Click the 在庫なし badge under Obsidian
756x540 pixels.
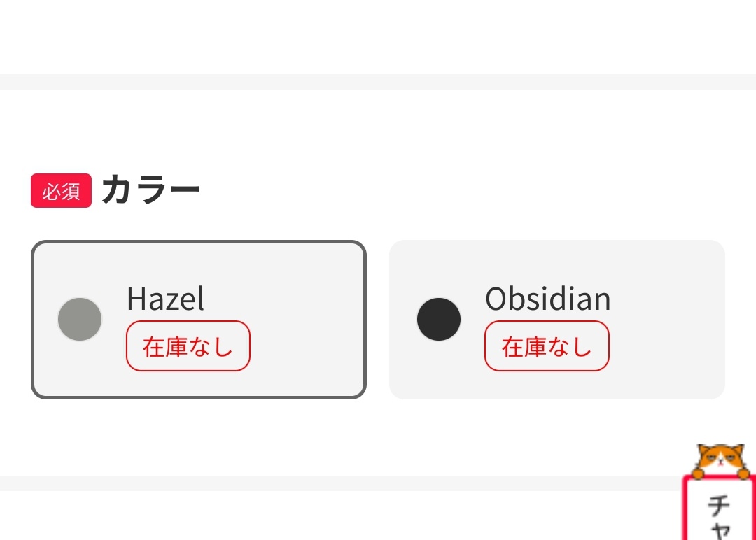(547, 346)
